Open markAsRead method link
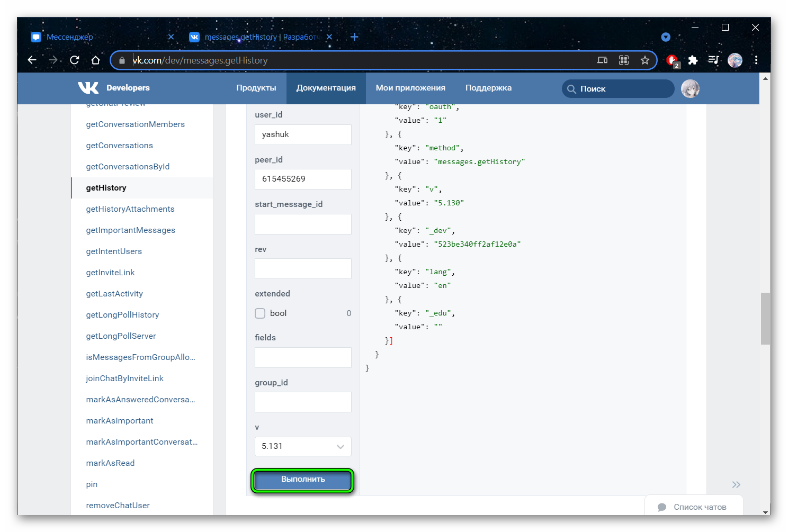 [111, 463]
